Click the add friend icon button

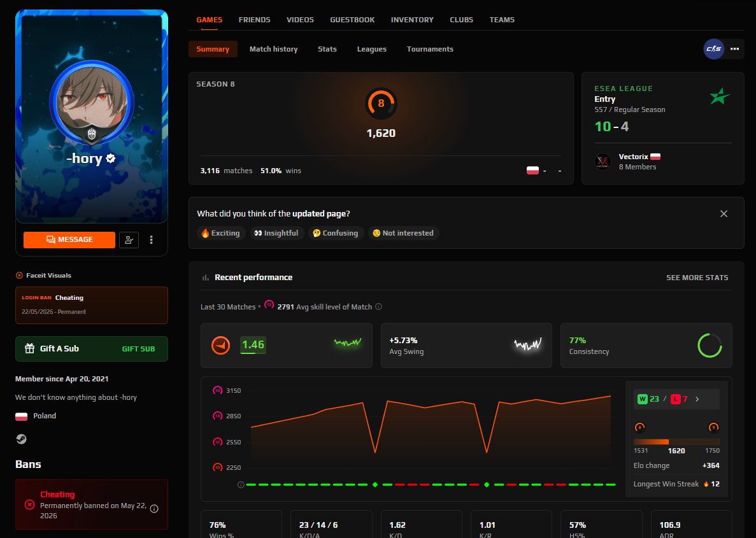click(129, 239)
